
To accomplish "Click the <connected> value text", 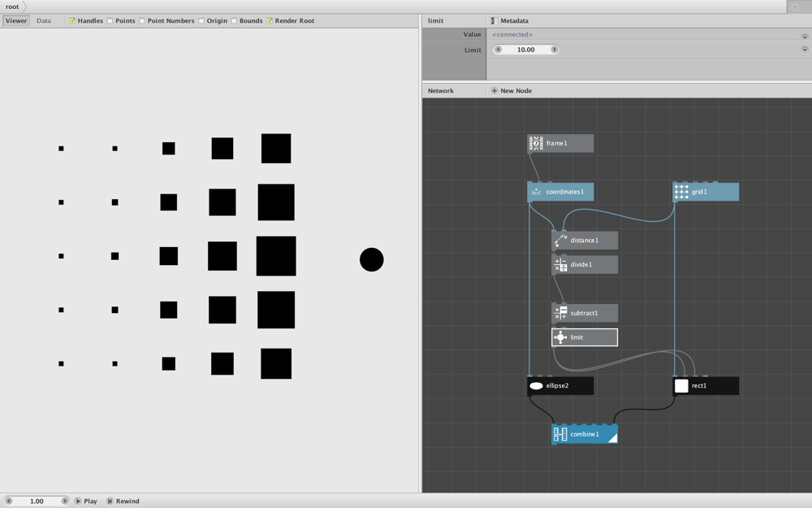I will 512,34.
